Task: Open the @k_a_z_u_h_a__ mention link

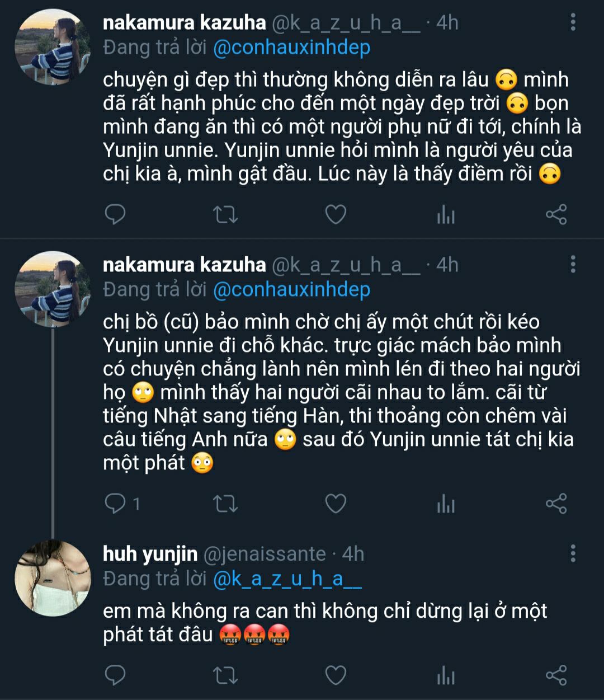Action: click(287, 579)
